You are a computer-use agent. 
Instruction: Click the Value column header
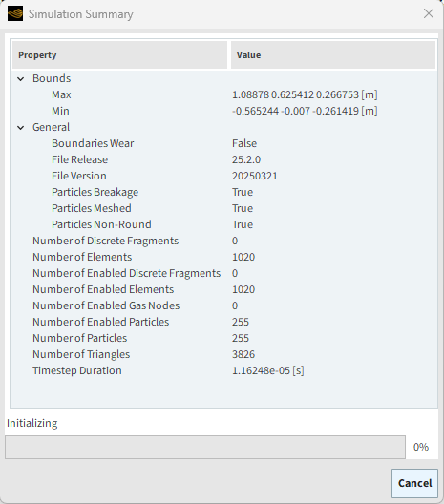(333, 55)
